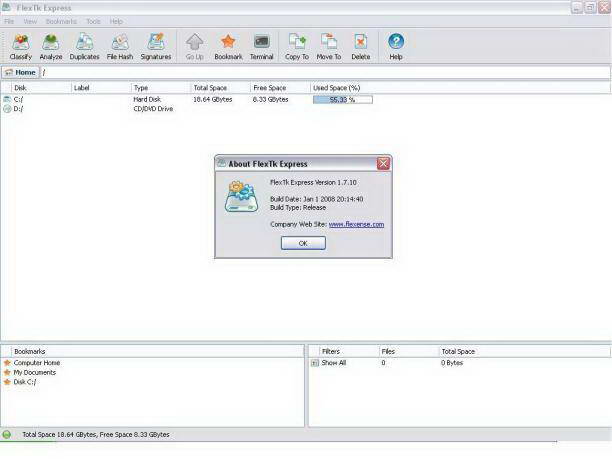Choose the Move To toolbar icon
The width and height of the screenshot is (612, 459).
click(x=329, y=47)
